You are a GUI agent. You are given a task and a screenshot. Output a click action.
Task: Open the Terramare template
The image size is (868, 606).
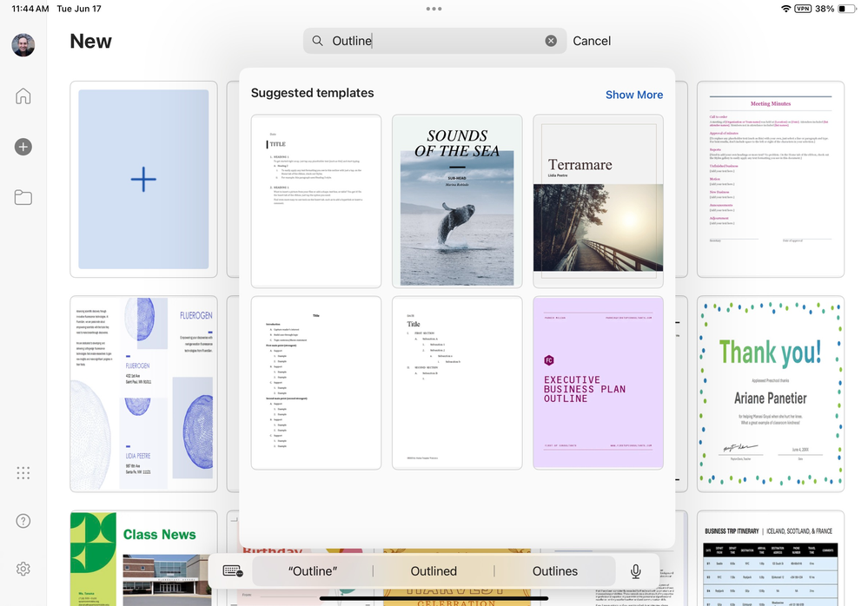(x=598, y=201)
